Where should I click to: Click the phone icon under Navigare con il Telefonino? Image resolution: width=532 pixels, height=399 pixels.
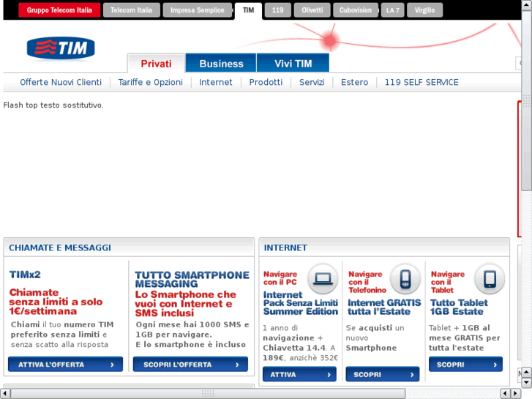click(x=405, y=278)
